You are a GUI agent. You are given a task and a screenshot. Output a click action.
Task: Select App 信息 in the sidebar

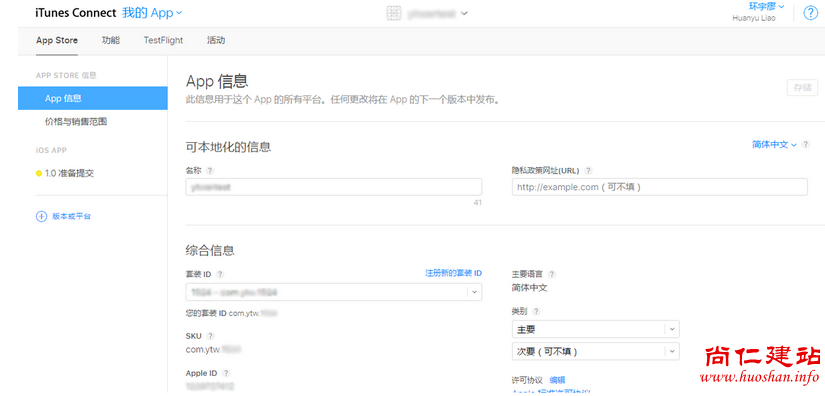pos(93,98)
